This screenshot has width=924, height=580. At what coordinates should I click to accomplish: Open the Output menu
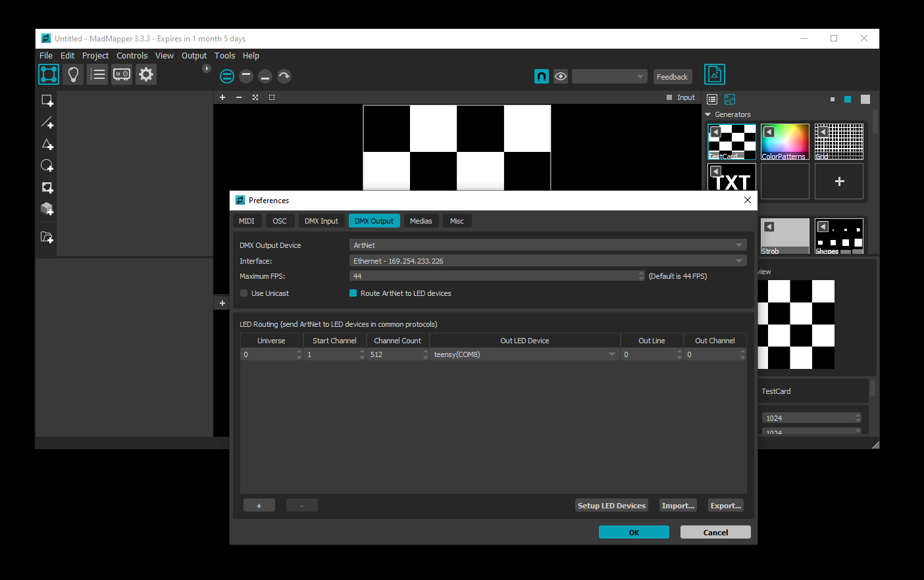(x=194, y=56)
